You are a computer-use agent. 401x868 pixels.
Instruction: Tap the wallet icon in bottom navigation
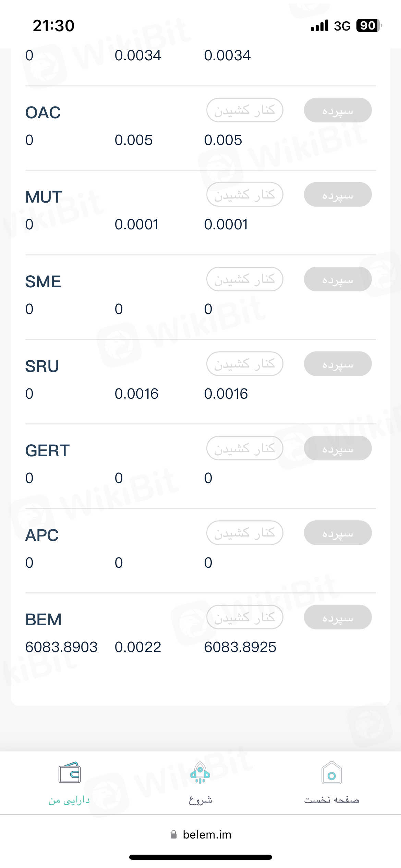(x=70, y=773)
